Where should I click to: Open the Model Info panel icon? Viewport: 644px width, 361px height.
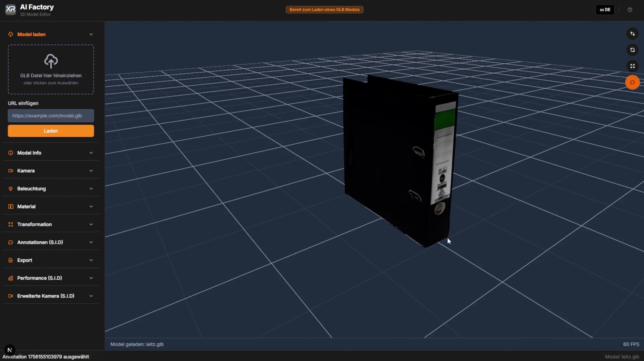pyautogui.click(x=11, y=153)
